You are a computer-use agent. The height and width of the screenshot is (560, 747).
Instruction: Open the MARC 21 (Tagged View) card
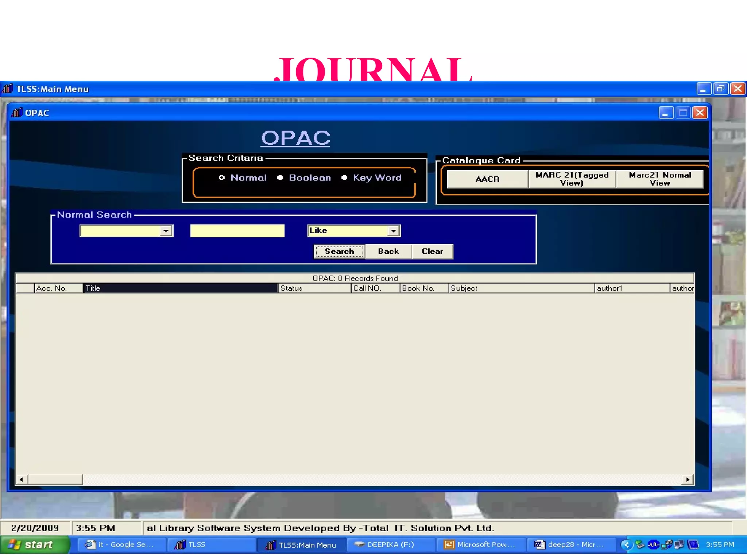pos(572,179)
